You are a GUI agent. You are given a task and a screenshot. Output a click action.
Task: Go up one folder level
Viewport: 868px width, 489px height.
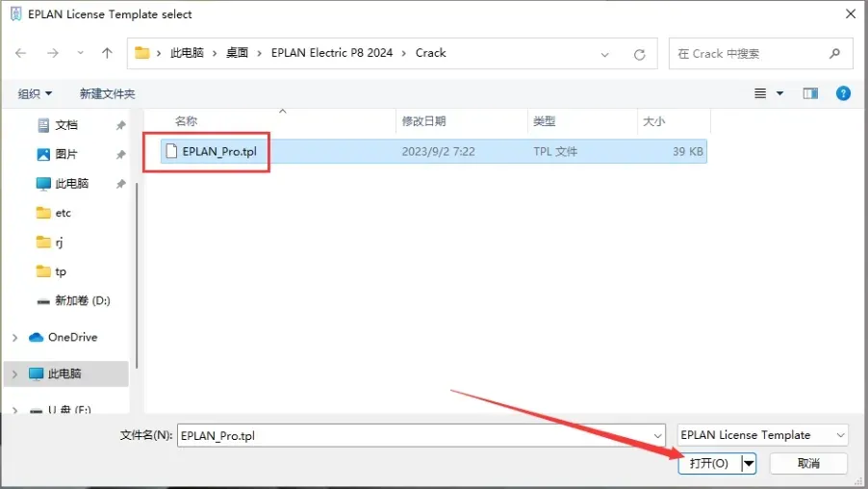(x=107, y=53)
